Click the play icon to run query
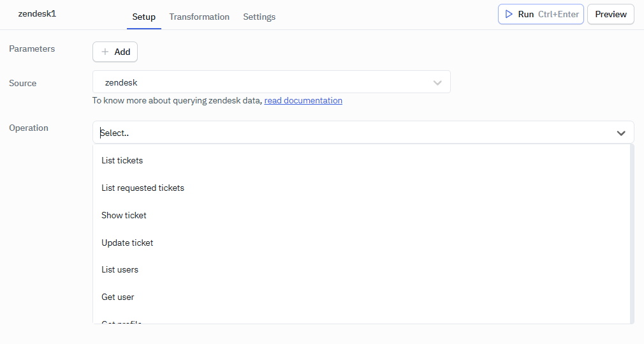Screen dimensions: 644x344 509,14
